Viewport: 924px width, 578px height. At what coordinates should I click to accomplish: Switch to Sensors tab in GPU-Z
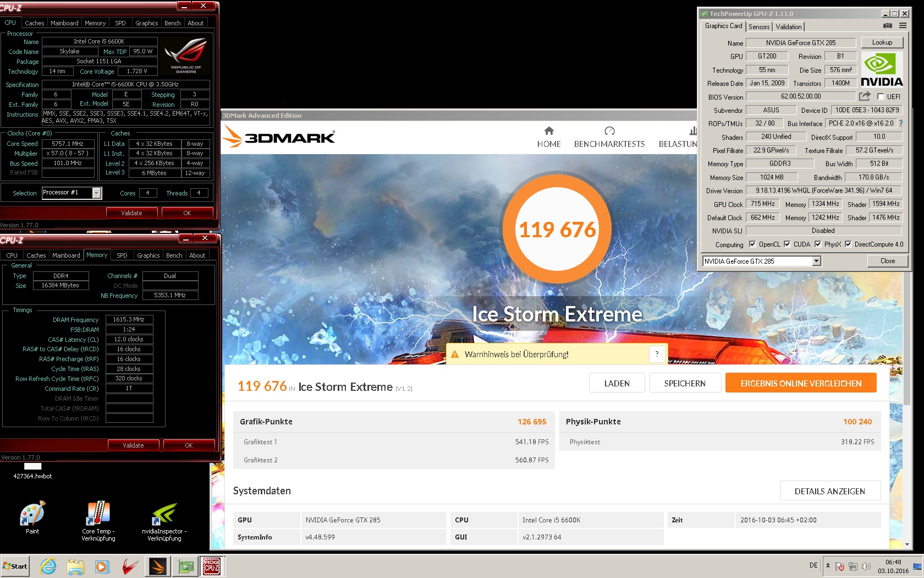coord(759,26)
